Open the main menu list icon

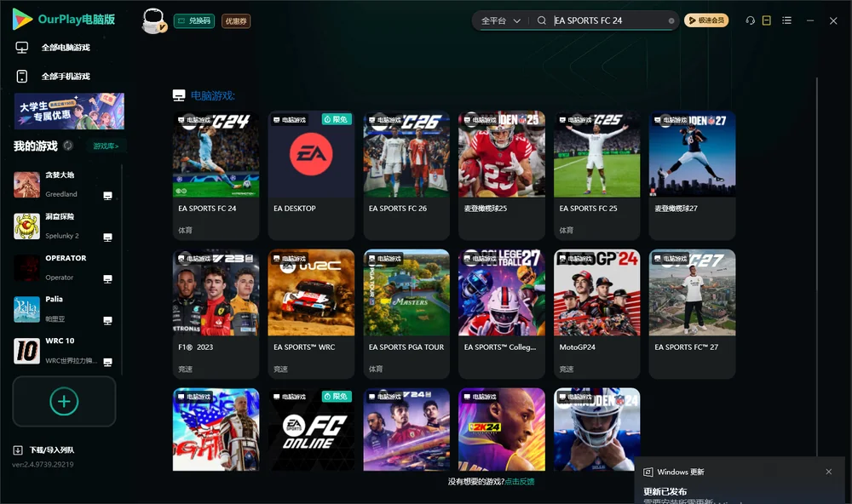[786, 20]
